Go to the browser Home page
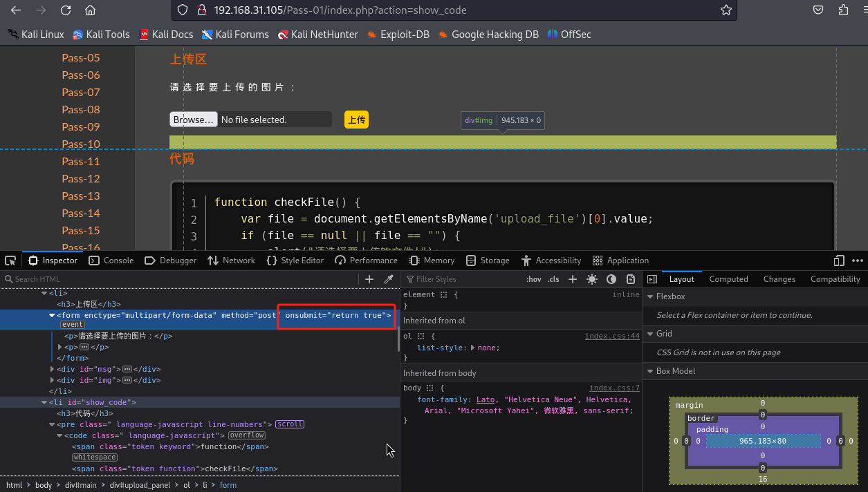 point(91,10)
